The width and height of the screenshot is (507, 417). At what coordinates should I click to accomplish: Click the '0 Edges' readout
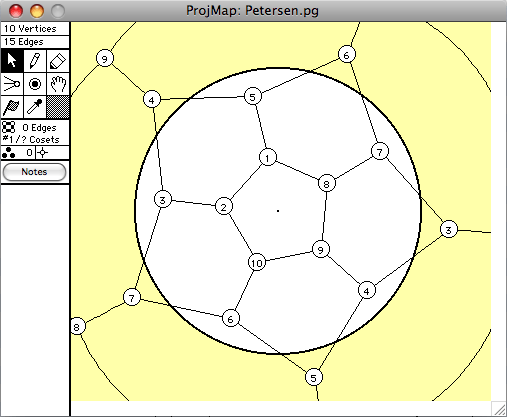[x=39, y=128]
